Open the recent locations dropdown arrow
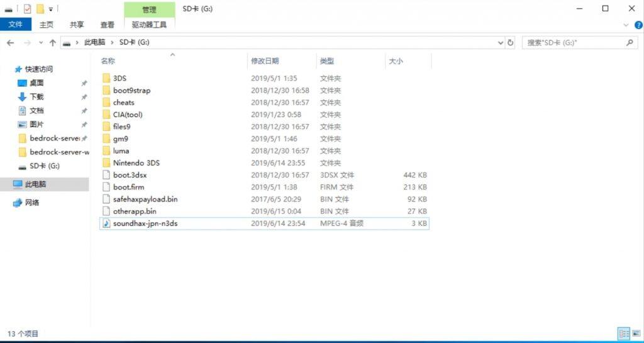This screenshot has height=343, width=644. tap(41, 42)
